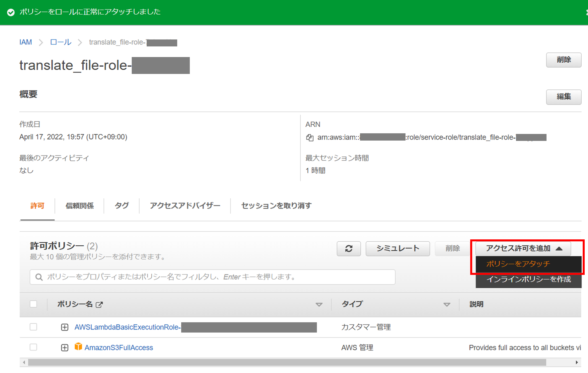The height and width of the screenshot is (373, 588).
Task: Click the left arrow of the horizontal scrollbar
Action: (24, 362)
